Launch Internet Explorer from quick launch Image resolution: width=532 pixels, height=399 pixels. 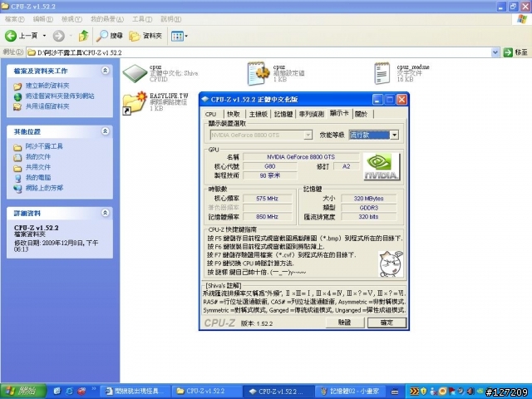pyautogui.click(x=69, y=392)
